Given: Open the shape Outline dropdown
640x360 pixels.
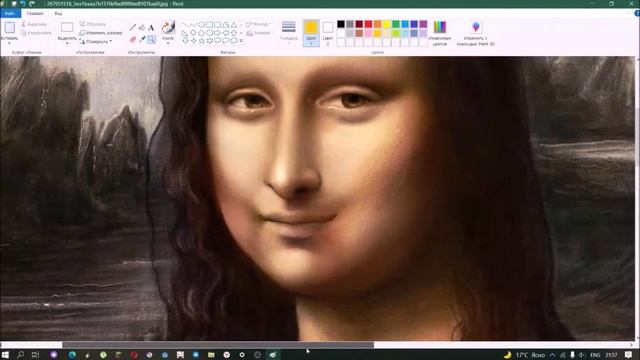Looking at the screenshot, I should (x=259, y=24).
